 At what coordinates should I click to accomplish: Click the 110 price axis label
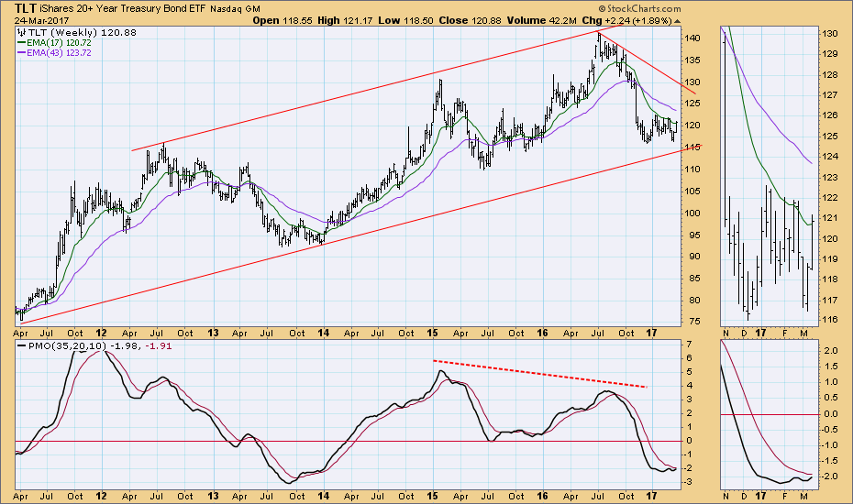tap(692, 170)
